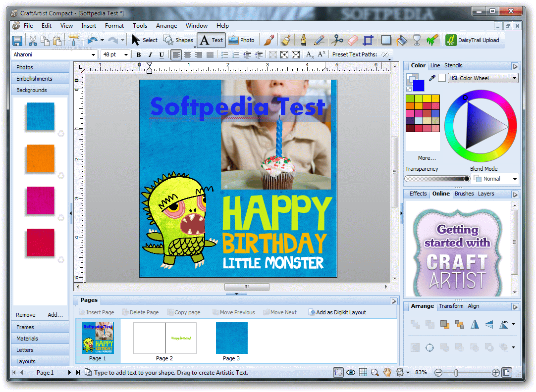536x392 pixels.
Task: Pick the color eyedropper in Color panel
Action: pyautogui.click(x=432, y=78)
